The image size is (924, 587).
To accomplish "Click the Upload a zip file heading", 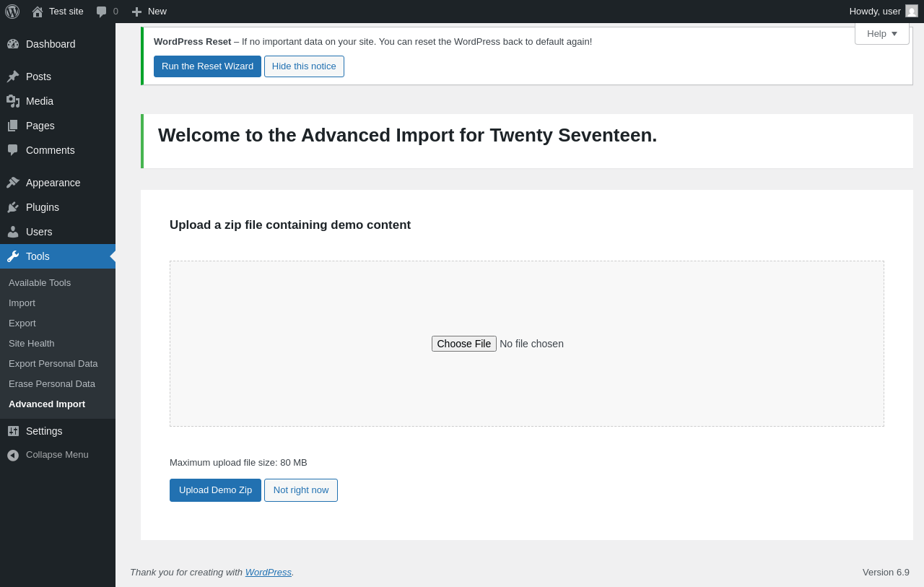I will (290, 225).
